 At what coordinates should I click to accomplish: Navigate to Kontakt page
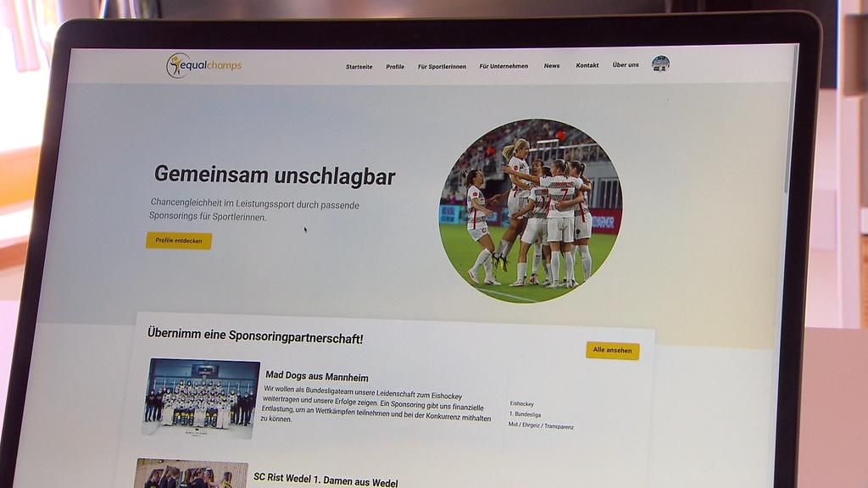click(587, 65)
